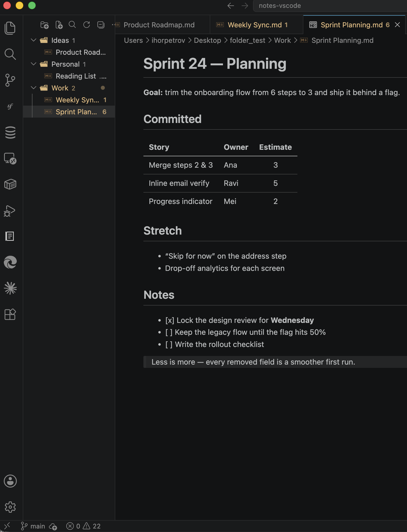Open the Explorer view in activity bar
The height and width of the screenshot is (532, 407).
tap(10, 28)
